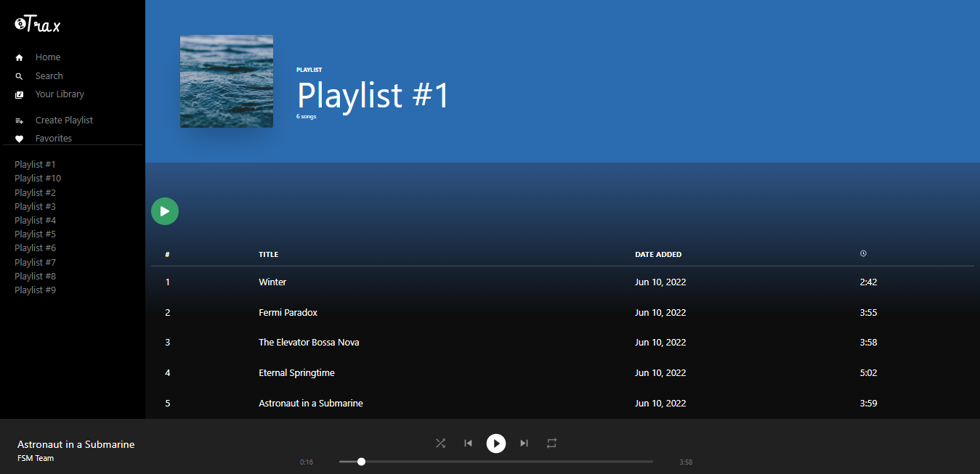980x474 pixels.
Task: Toggle shuffle in the player bar
Action: (440, 443)
